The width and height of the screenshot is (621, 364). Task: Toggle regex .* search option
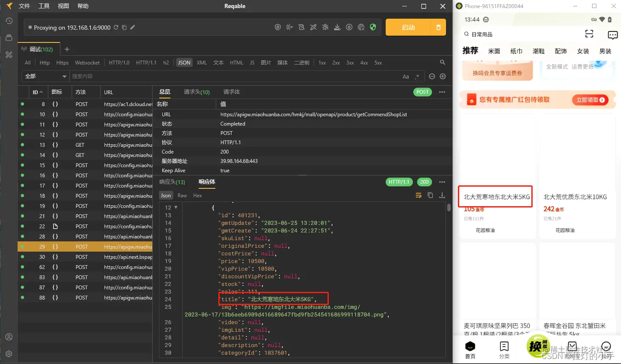(x=417, y=76)
